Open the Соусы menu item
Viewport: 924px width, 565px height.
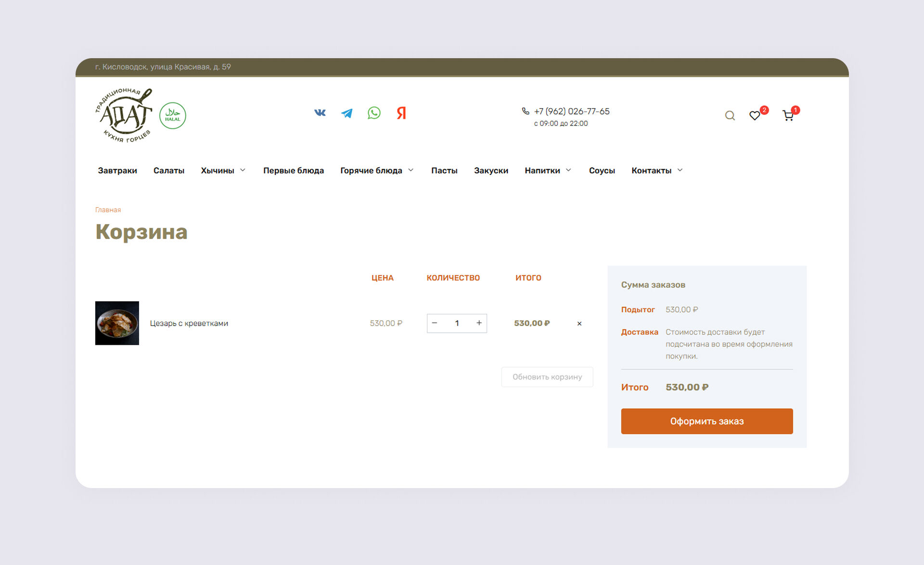[602, 170]
